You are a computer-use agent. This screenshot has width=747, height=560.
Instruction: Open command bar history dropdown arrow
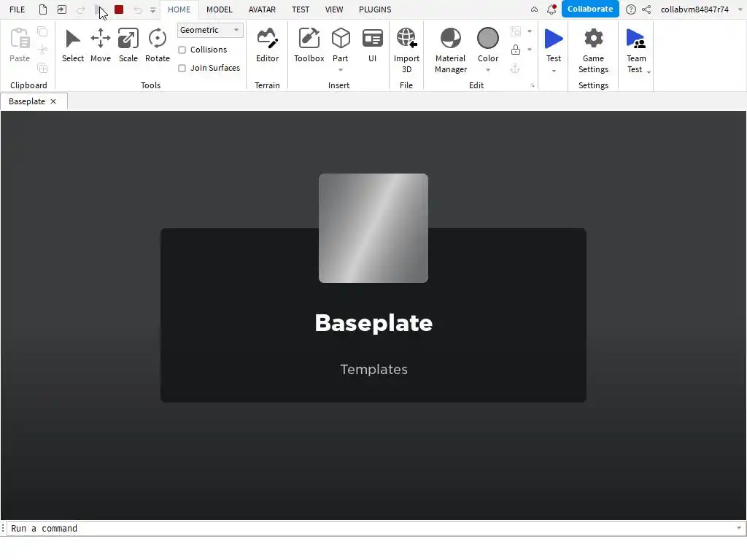[x=739, y=528]
